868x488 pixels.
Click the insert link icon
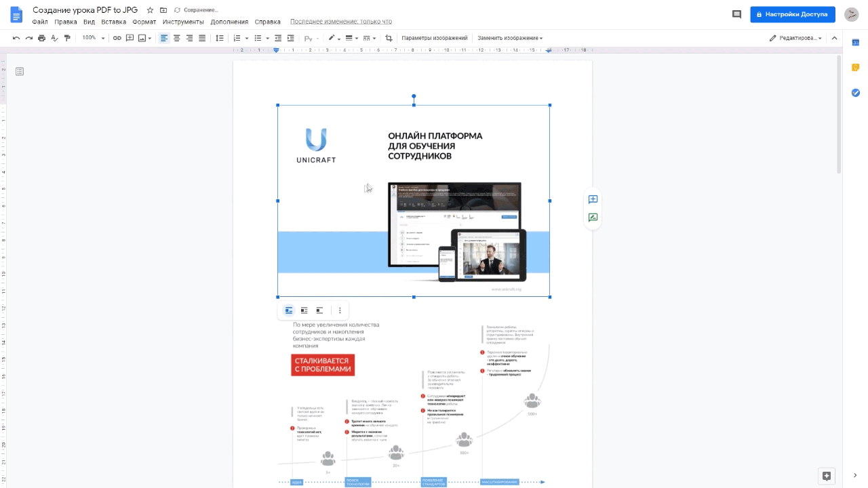[117, 38]
